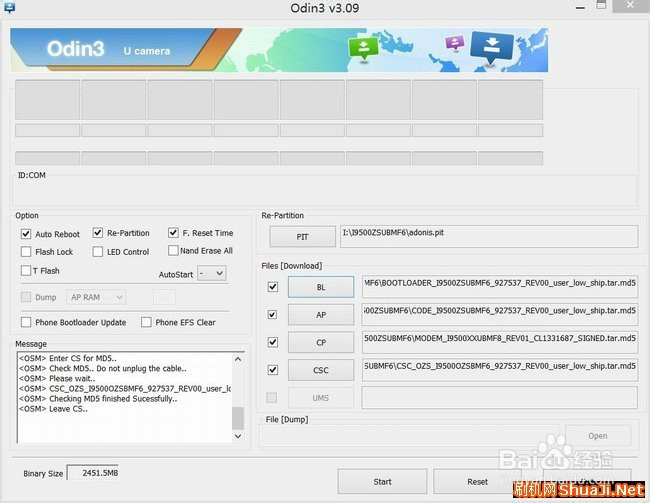Maximize the Odin3 window

[x=601, y=6]
